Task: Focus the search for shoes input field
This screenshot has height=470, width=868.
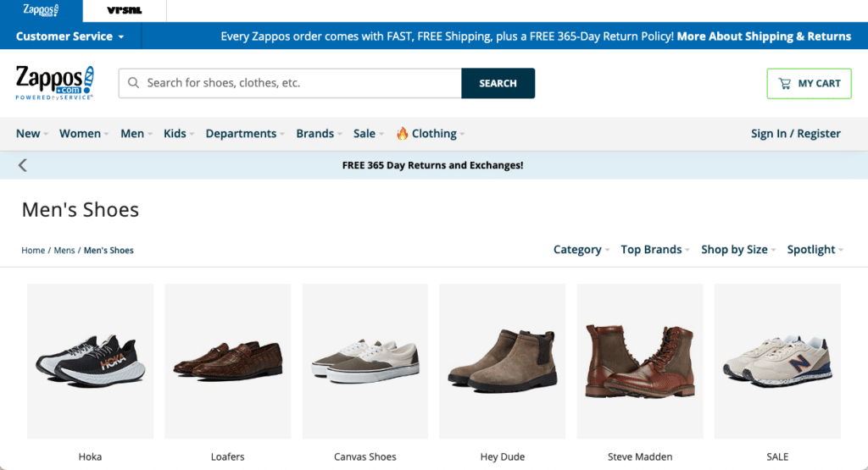Action: [x=290, y=83]
